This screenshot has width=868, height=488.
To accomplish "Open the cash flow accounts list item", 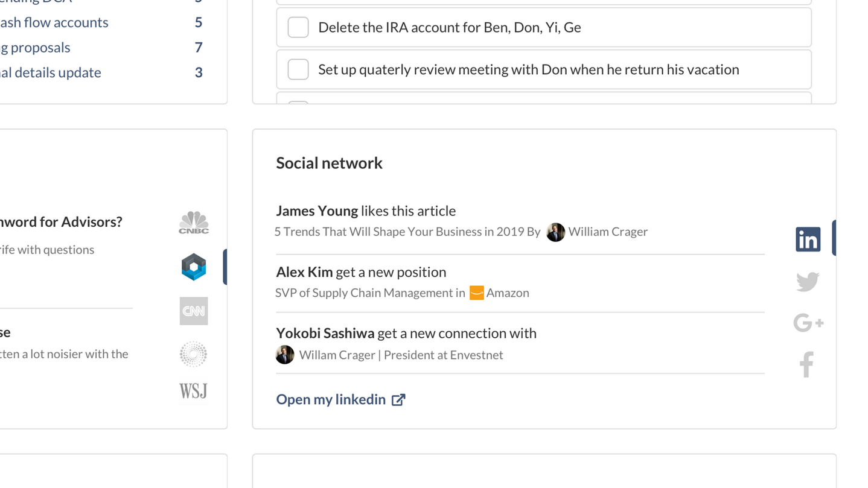I will [x=54, y=22].
